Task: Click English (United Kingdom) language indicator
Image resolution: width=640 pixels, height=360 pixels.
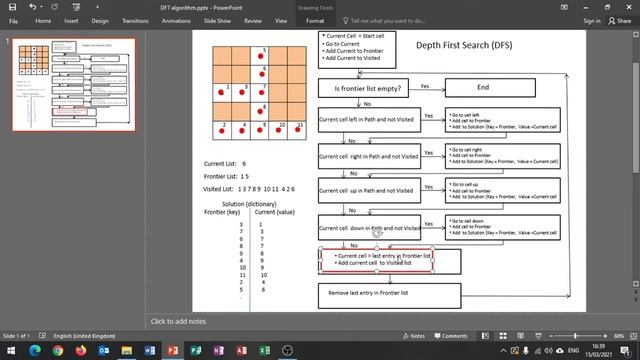Action: point(84,336)
